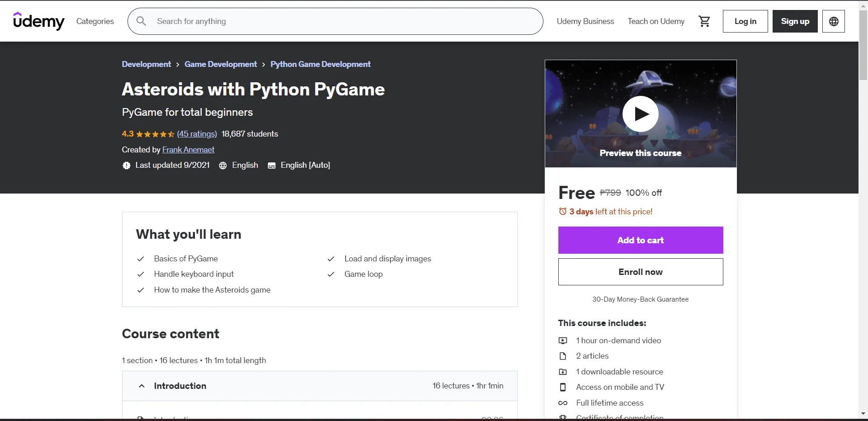Screen dimensions: 868x421
Task: Click the 100% off text
Action: pos(643,193)
